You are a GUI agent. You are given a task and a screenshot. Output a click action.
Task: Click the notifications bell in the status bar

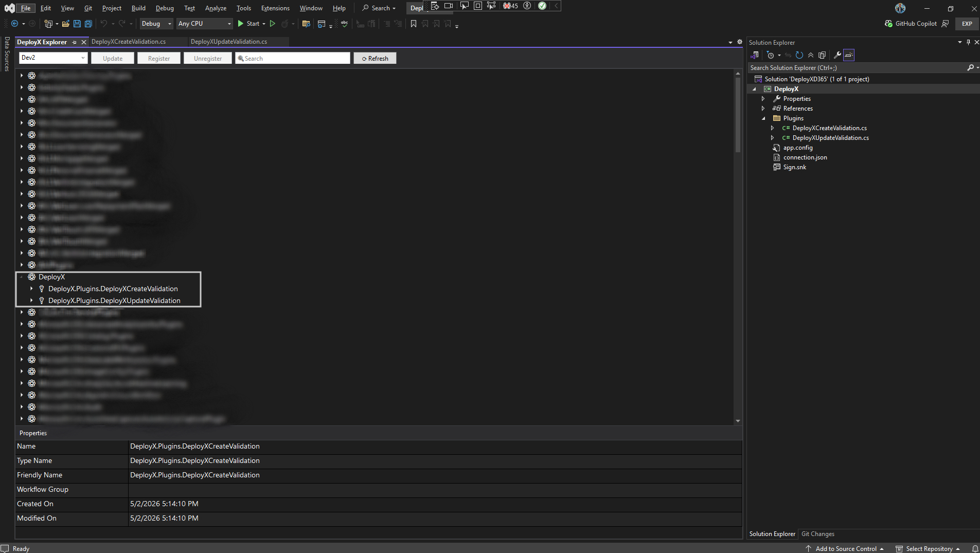975,549
